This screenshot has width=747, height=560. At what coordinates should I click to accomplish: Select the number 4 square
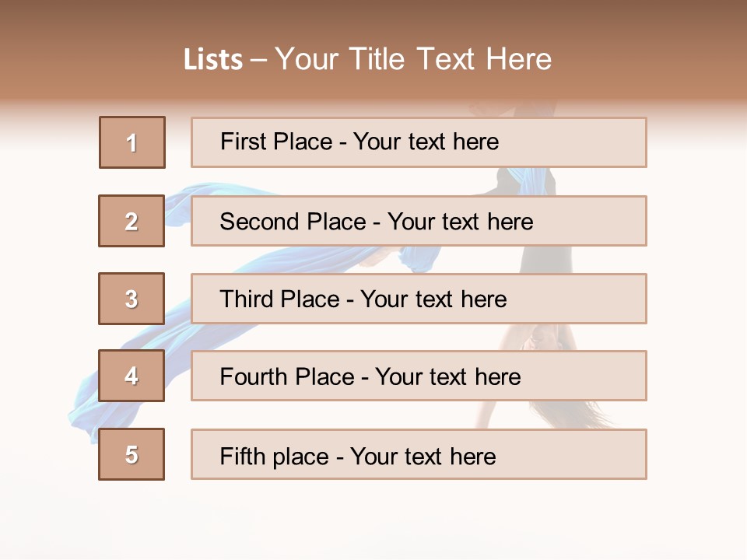click(x=132, y=376)
